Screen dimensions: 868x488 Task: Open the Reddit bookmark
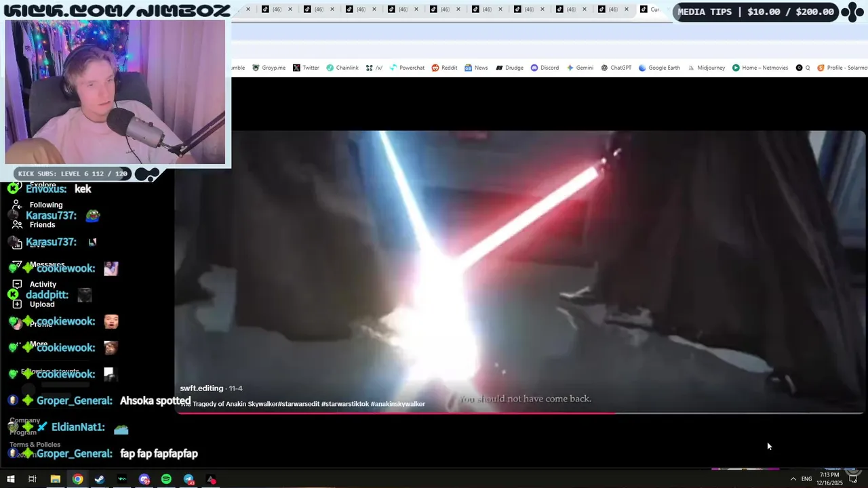pyautogui.click(x=445, y=68)
